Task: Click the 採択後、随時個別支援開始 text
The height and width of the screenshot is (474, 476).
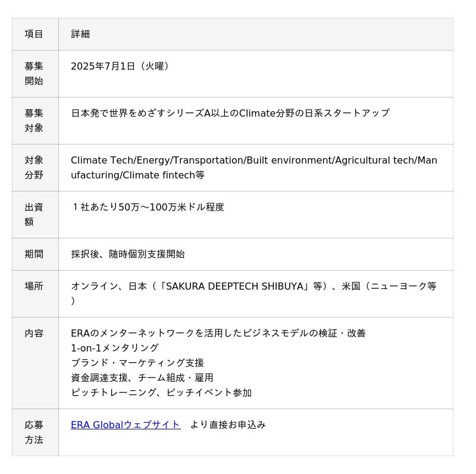Action: coord(128,254)
